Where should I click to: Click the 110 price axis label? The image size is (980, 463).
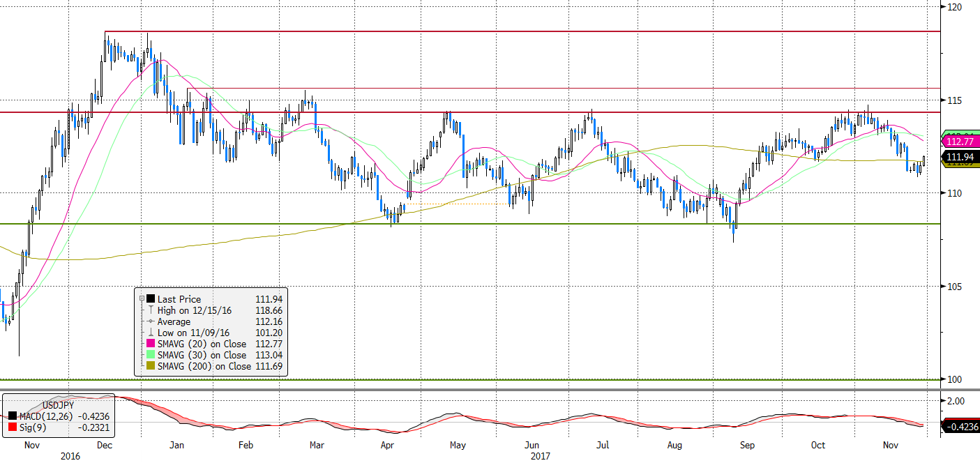tap(955, 193)
